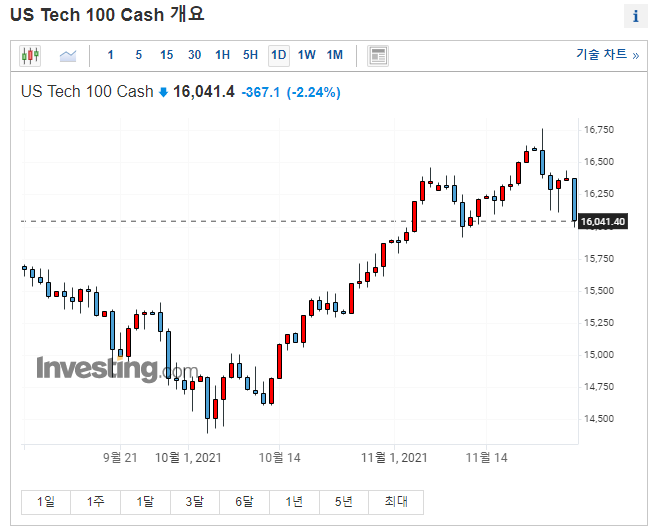This screenshot has height=527, width=656.
Task: Click the 15,000 axis value
Action: (x=599, y=355)
